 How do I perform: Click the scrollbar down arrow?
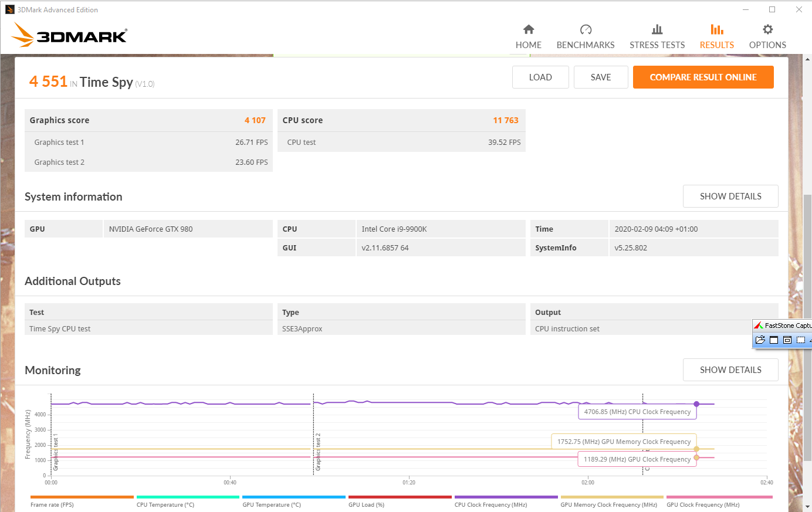click(x=807, y=507)
